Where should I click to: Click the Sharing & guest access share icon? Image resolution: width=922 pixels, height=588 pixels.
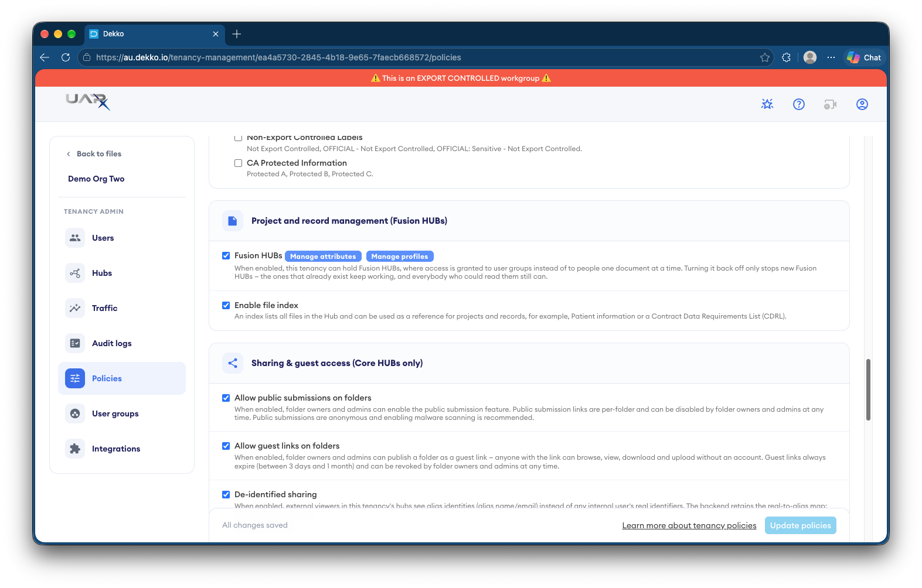click(233, 363)
